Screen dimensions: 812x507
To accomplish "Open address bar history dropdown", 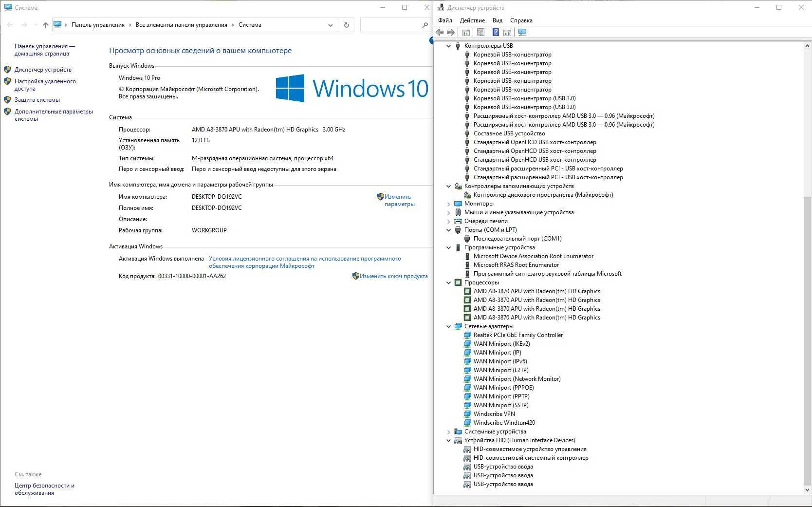I will pos(331,25).
